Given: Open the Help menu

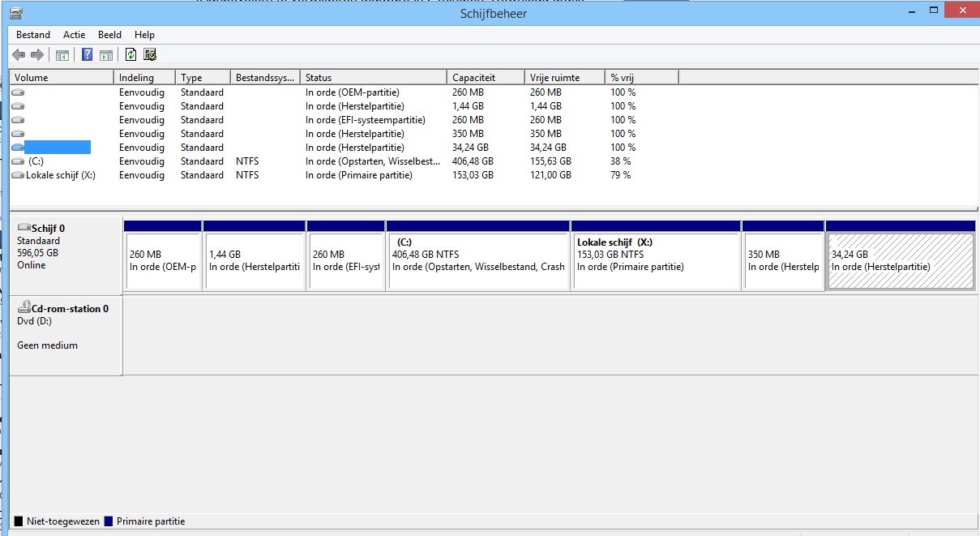Looking at the screenshot, I should 144,35.
